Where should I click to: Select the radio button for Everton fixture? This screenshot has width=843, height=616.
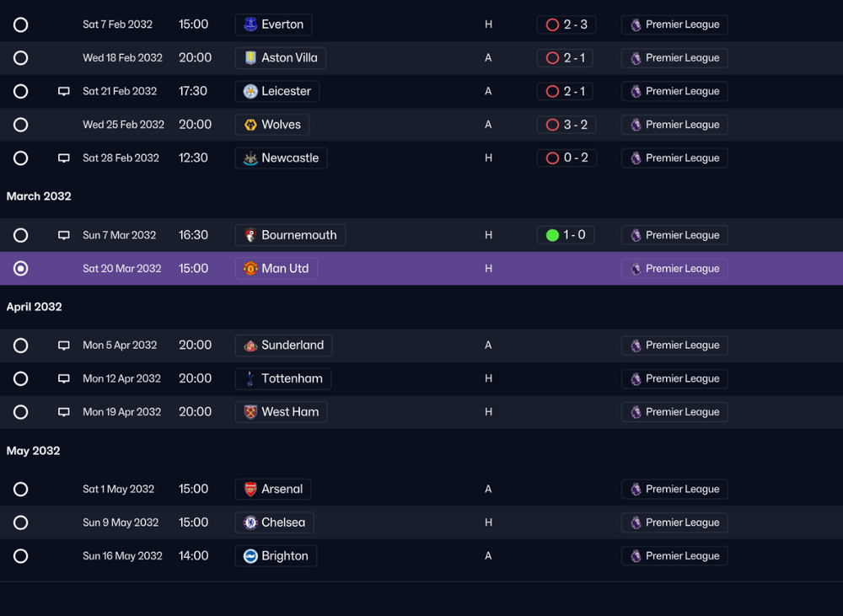[20, 24]
